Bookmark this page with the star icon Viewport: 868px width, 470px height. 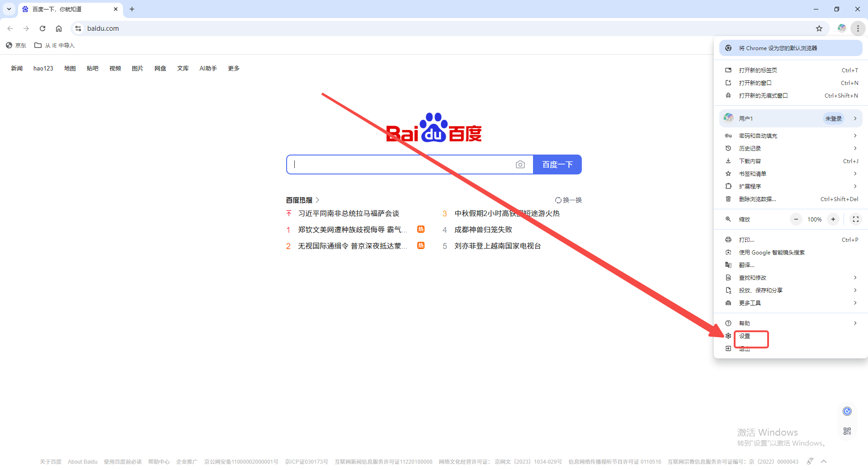pyautogui.click(x=819, y=28)
